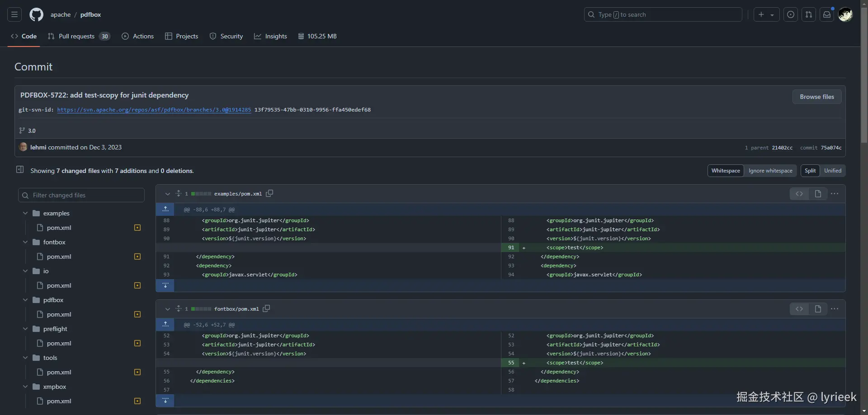Screen dimensions: 868x415
Task: Open the user avatar menu
Action: click(x=845, y=14)
